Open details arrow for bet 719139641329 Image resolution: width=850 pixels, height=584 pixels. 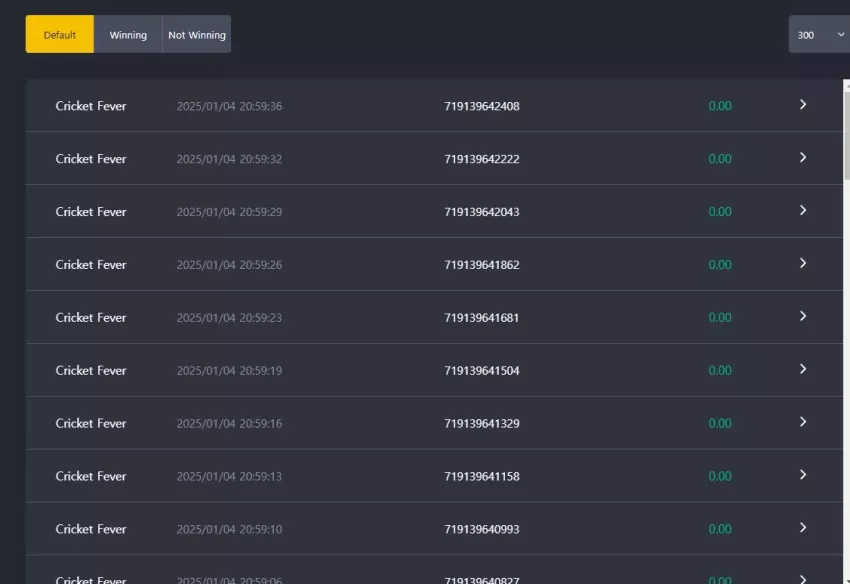click(803, 422)
